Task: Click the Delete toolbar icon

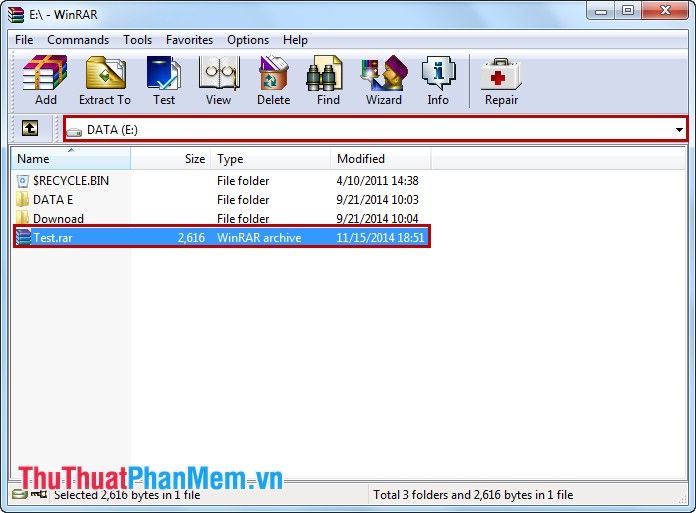Action: tap(273, 73)
